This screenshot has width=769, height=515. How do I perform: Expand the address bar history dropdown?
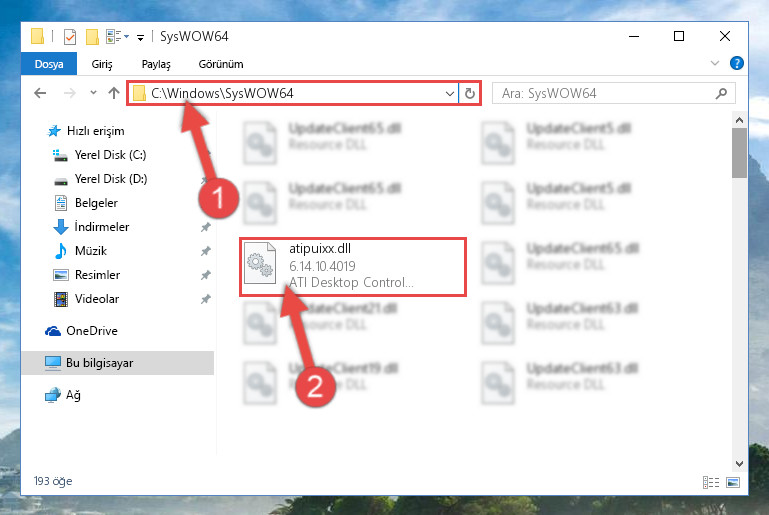pos(449,93)
